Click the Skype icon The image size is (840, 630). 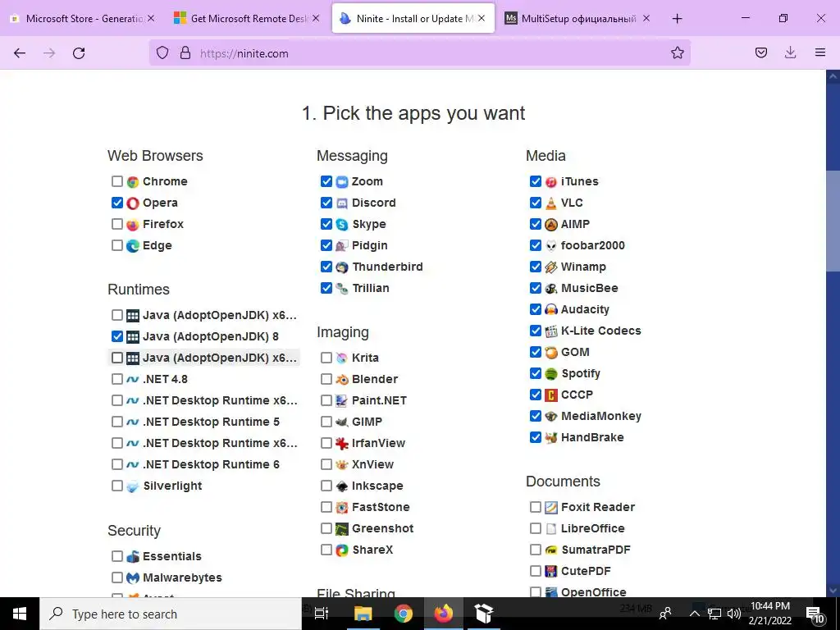(x=342, y=225)
